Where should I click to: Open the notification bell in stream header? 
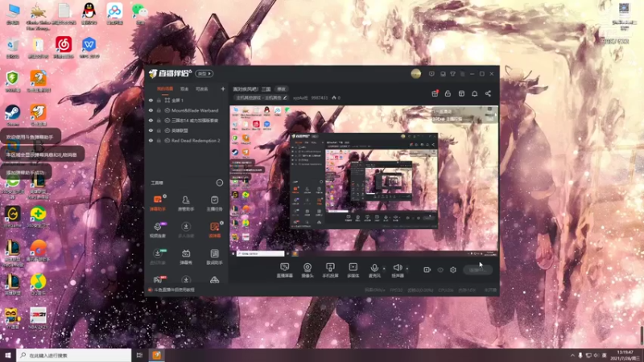click(x=474, y=93)
